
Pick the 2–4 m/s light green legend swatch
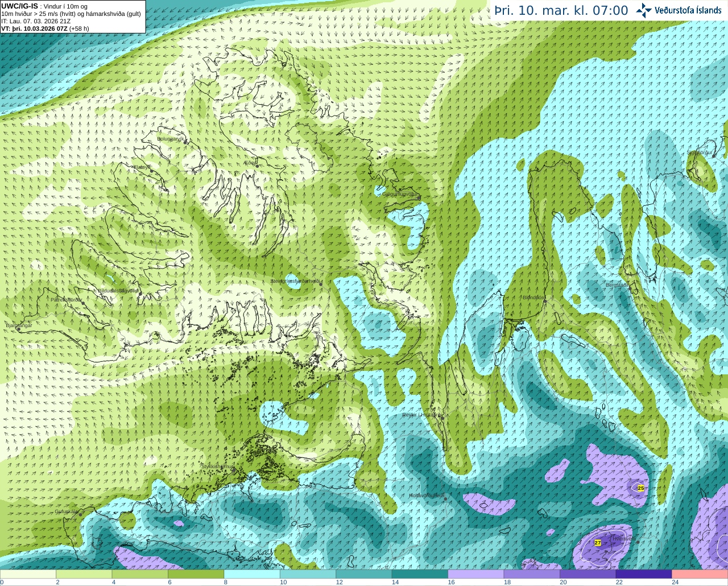click(x=84, y=574)
